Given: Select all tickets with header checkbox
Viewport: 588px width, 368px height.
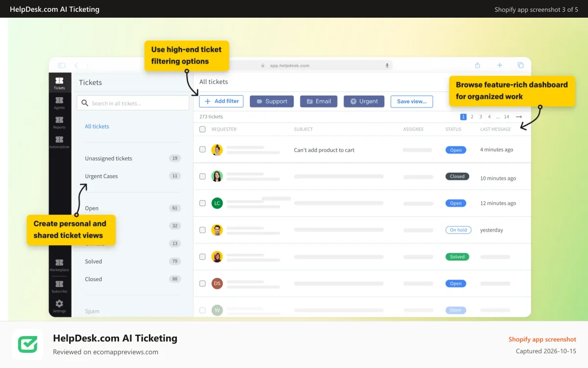Looking at the screenshot, I should click(202, 129).
